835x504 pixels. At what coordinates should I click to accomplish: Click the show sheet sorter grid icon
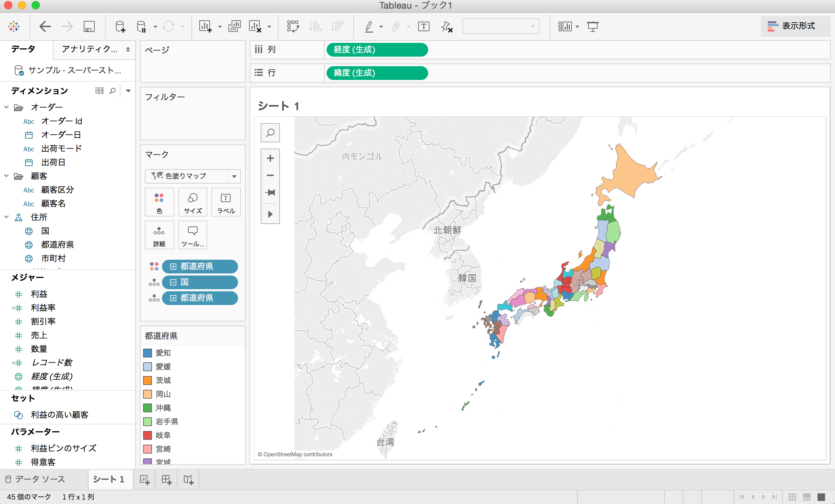click(x=792, y=497)
